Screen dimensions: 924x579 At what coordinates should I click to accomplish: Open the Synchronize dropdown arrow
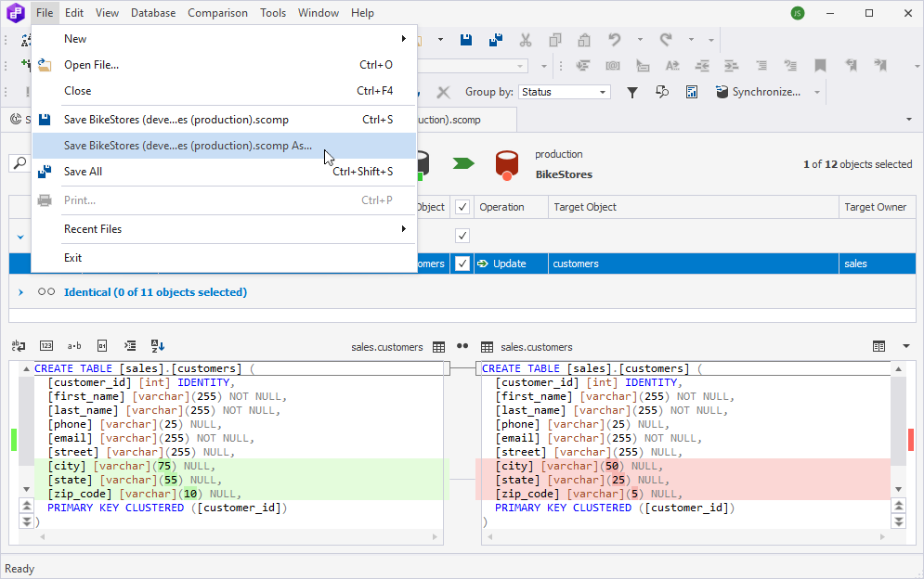click(817, 92)
